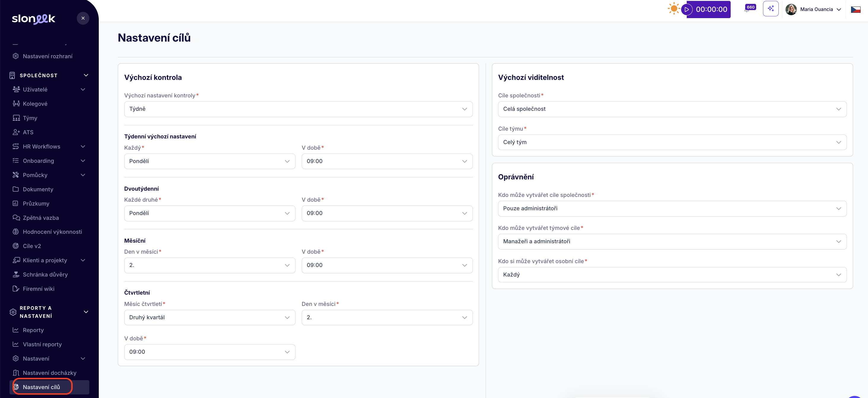The height and width of the screenshot is (398, 868).
Task: Toggle the sun light mode icon
Action: pos(674,9)
